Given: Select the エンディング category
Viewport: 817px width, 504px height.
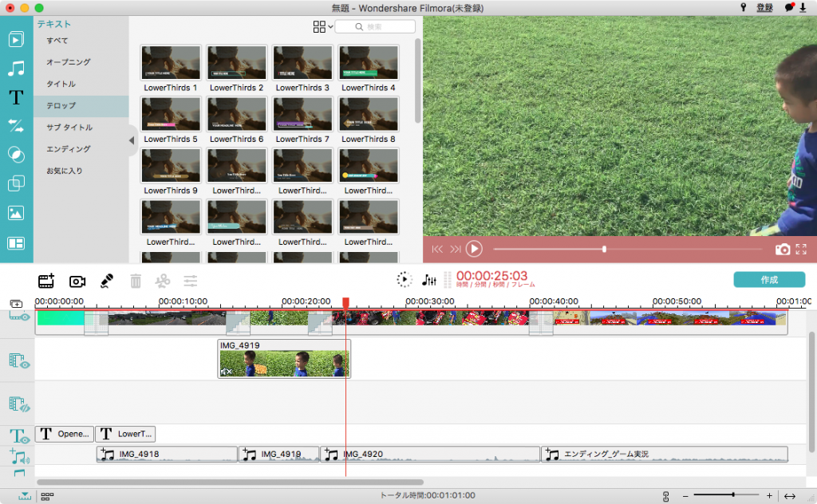Looking at the screenshot, I should pyautogui.click(x=68, y=149).
